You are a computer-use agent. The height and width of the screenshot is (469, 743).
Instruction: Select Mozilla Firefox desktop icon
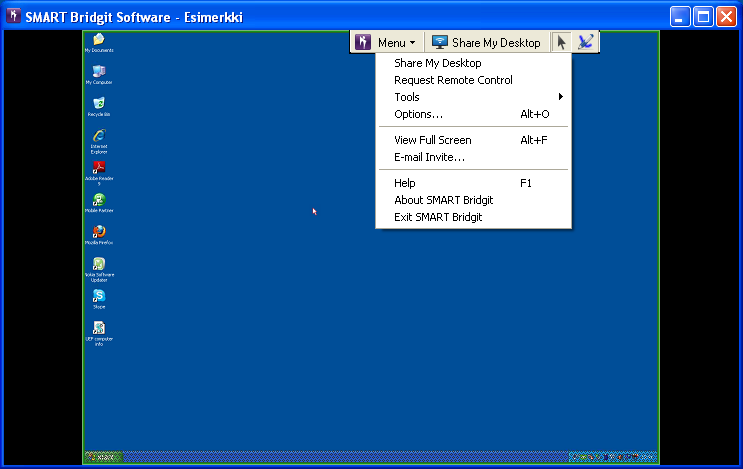99,235
